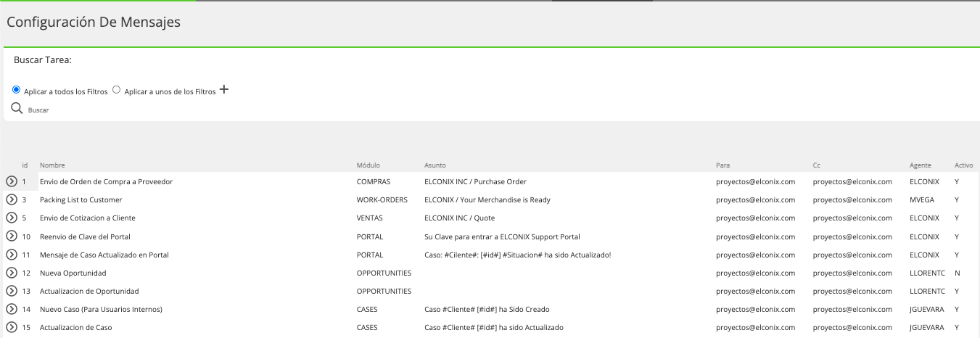The image size is (980, 338).
Task: Click the Configuración De Mensajes page title
Action: click(94, 22)
